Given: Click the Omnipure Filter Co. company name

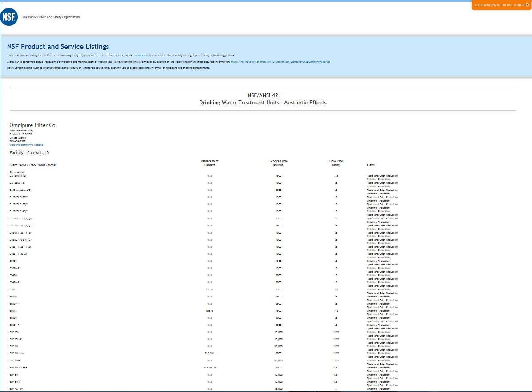Looking at the screenshot, I should pos(33,125).
